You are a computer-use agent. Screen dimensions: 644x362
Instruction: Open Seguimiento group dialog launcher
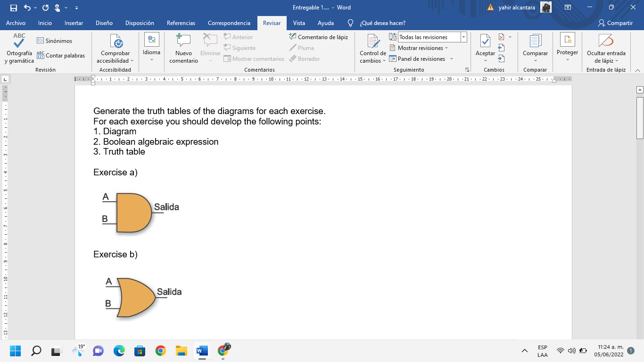click(x=467, y=70)
